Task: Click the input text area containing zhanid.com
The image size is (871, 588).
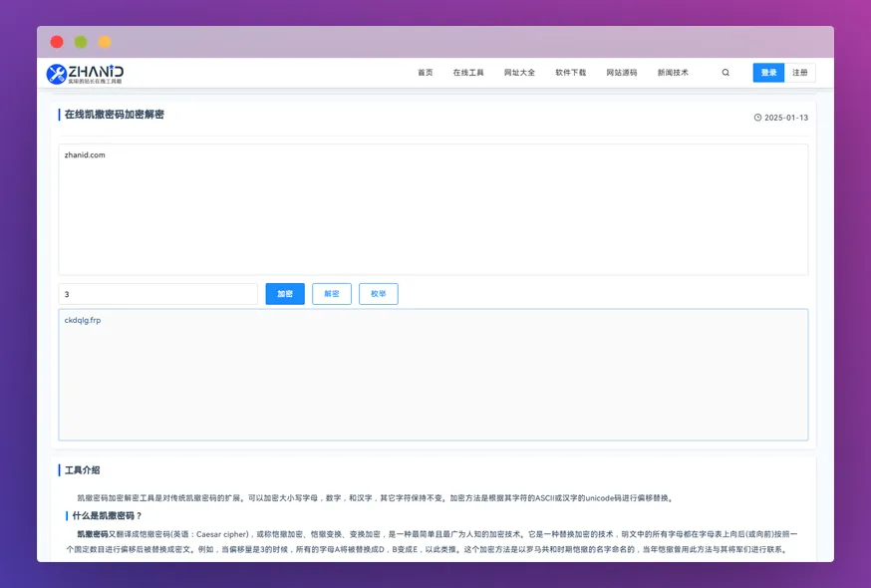Action: [434, 209]
